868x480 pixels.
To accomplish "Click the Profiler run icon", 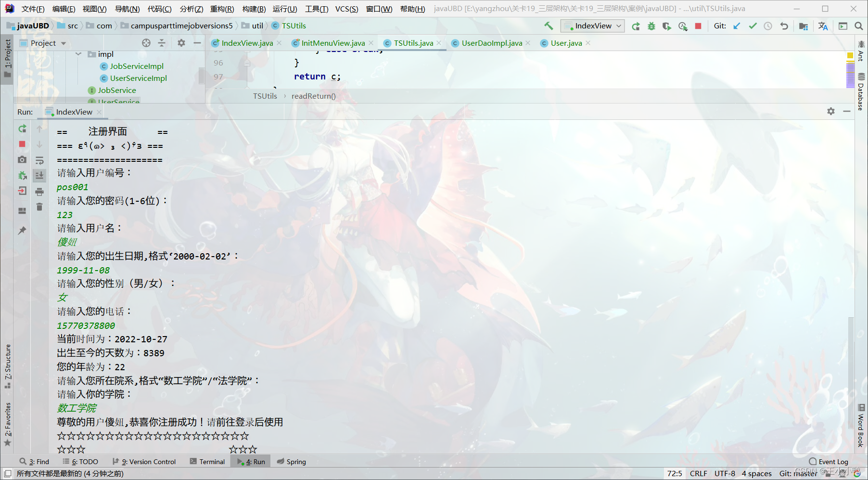I will click(x=683, y=26).
